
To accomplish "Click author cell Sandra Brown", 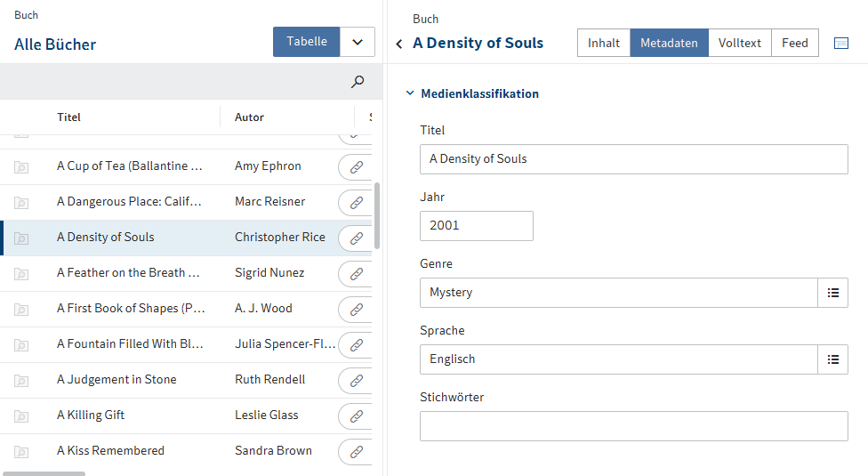I will (273, 451).
